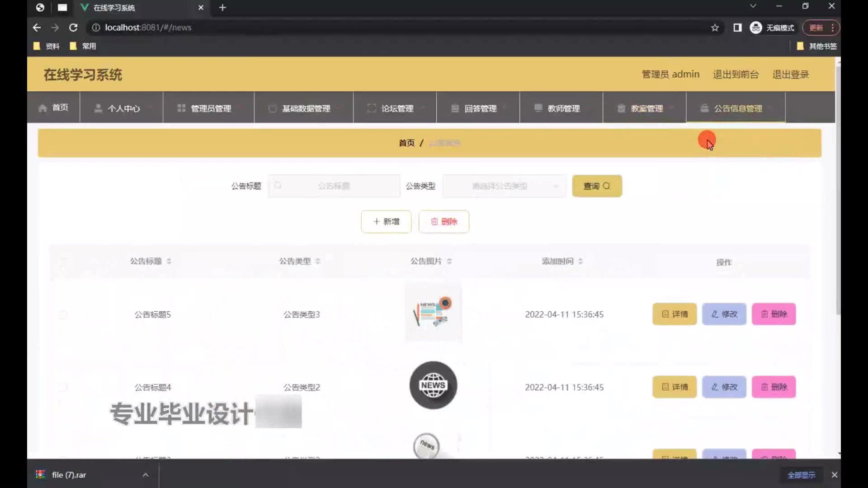Sort the table by 添加时间 column
The width and height of the screenshot is (868, 488).
(x=580, y=261)
